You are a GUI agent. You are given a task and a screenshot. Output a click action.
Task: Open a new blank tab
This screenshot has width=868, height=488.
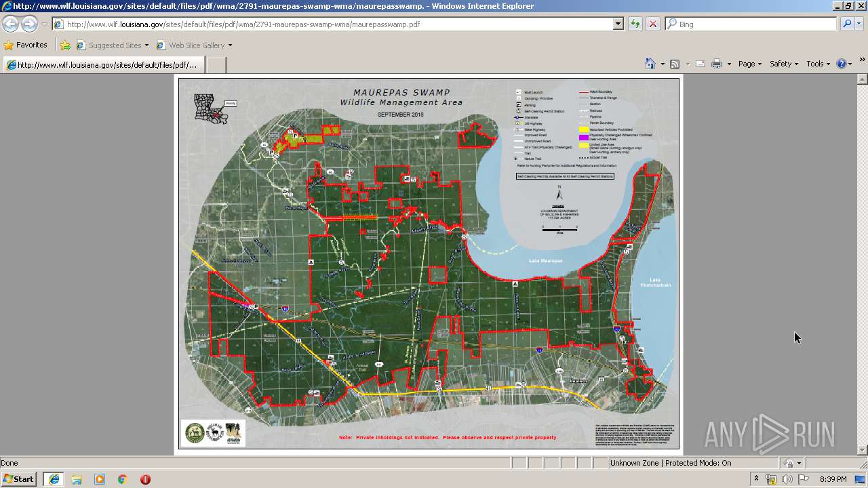point(216,65)
